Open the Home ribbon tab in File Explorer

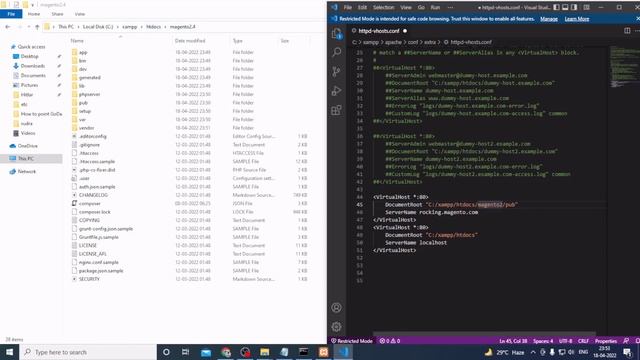[34, 14]
